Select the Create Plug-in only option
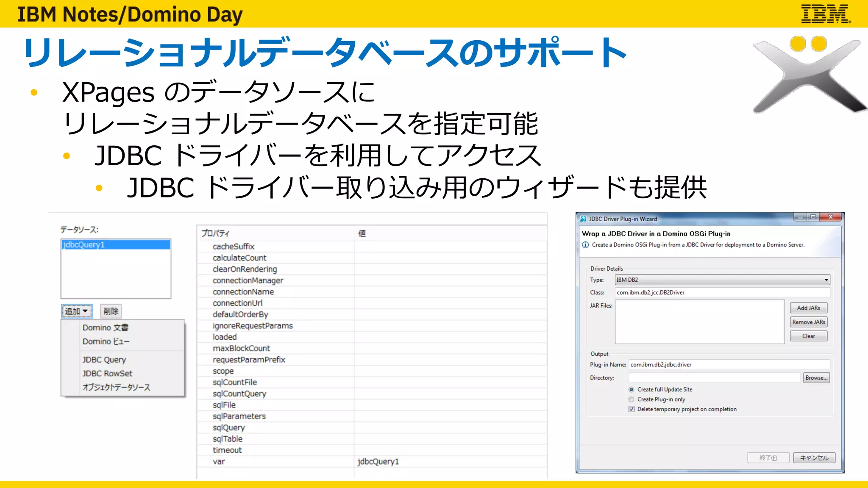 click(x=632, y=399)
